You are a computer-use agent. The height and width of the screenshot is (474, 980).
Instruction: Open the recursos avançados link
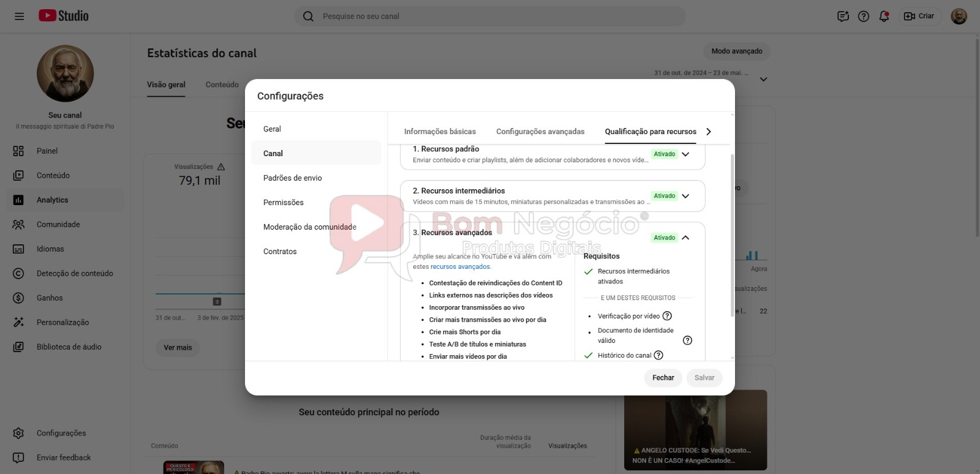coord(460,267)
